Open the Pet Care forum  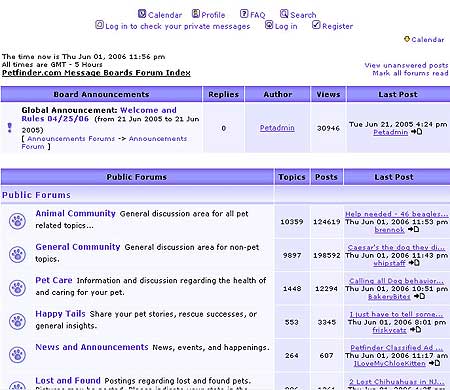point(54,280)
